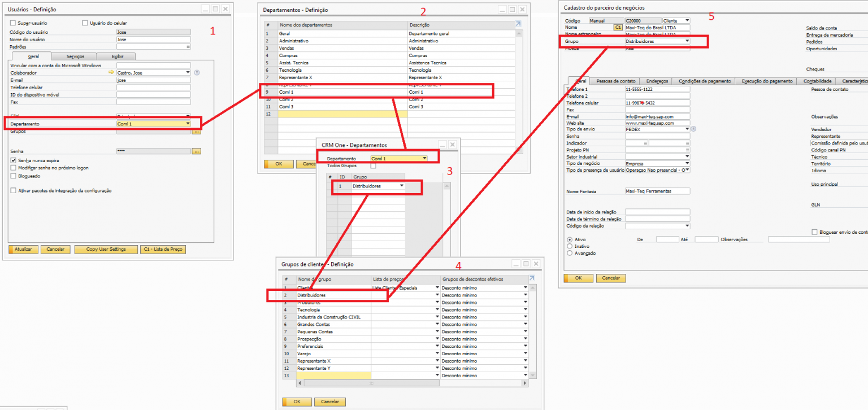Uncheck Senha nunca expira checkbox
This screenshot has width=868, height=410.
(x=13, y=160)
